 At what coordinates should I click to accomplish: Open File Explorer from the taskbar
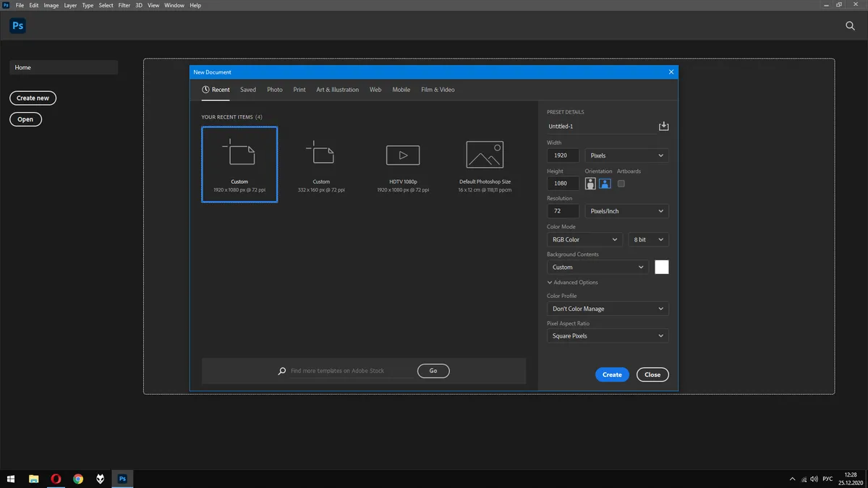33,479
